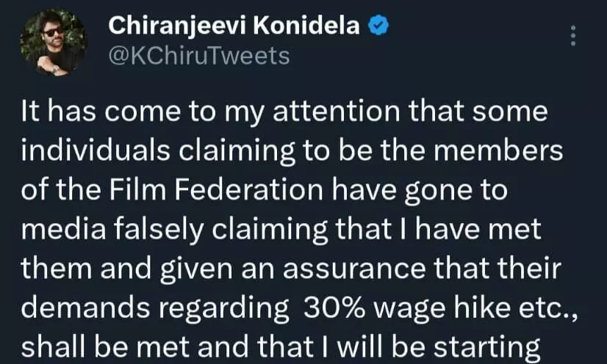This screenshot has width=607, height=364.
Task: Click the word 'members' in the tweet
Action: click(498, 150)
